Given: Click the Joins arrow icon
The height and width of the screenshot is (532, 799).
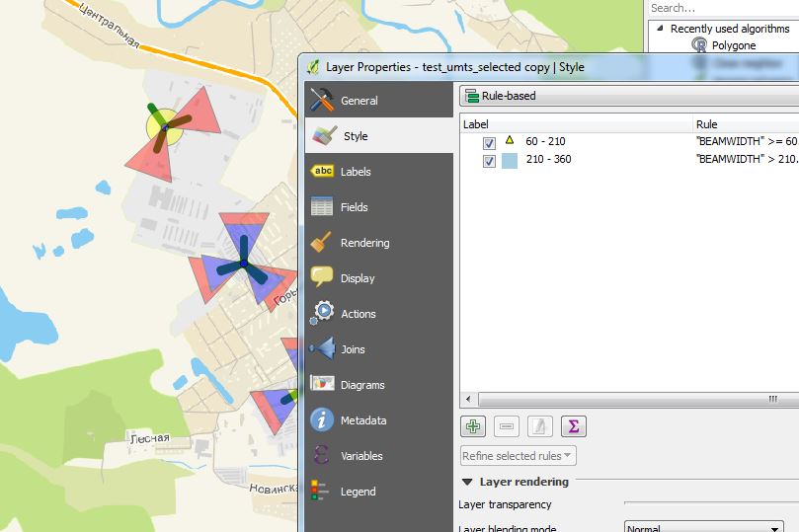Looking at the screenshot, I should [322, 349].
